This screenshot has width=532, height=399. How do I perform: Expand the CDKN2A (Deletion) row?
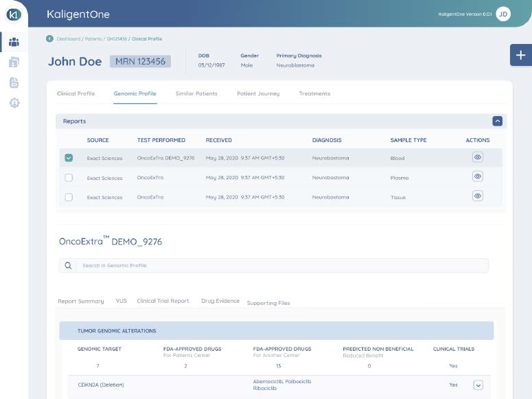(478, 385)
